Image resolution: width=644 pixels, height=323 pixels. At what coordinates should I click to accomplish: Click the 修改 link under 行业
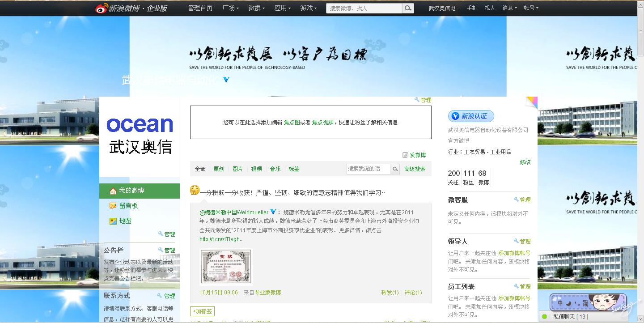[x=525, y=162]
